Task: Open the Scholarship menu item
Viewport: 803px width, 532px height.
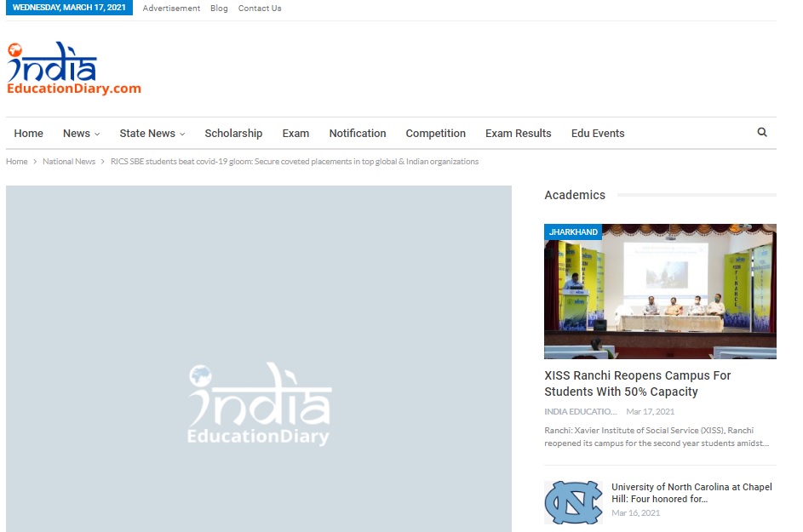Action: click(x=233, y=134)
